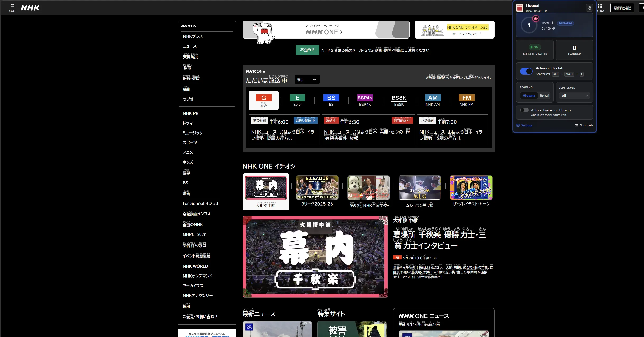Click the NHK ONE logo in sidebar

190,26
